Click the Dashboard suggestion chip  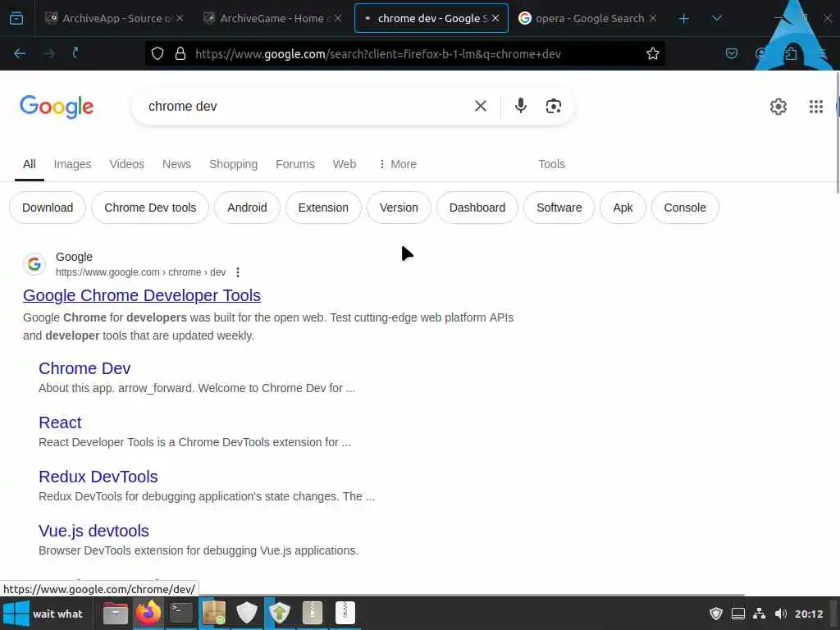pos(477,208)
